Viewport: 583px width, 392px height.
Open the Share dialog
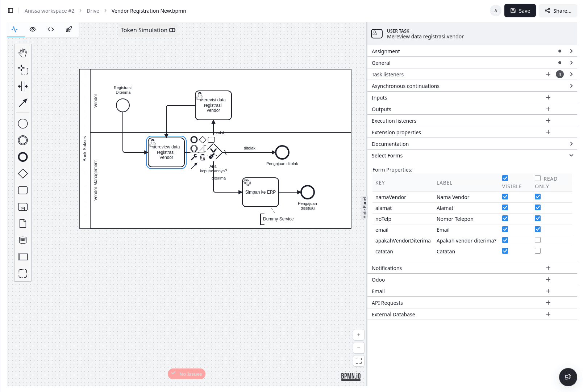558,11
